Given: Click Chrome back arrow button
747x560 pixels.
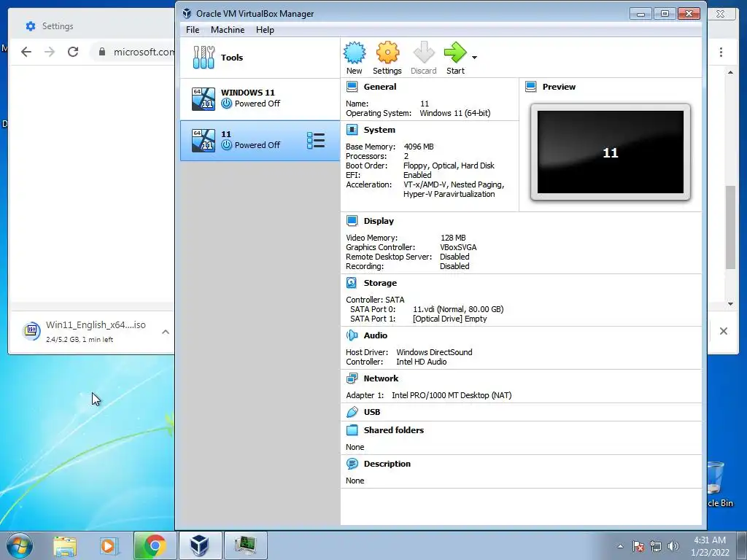Looking at the screenshot, I should point(26,52).
